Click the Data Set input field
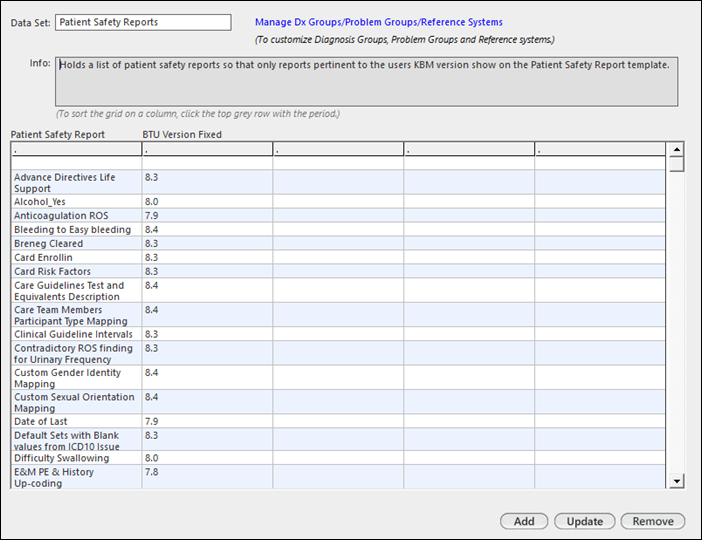Viewport: 702px width, 540px height. [x=143, y=22]
